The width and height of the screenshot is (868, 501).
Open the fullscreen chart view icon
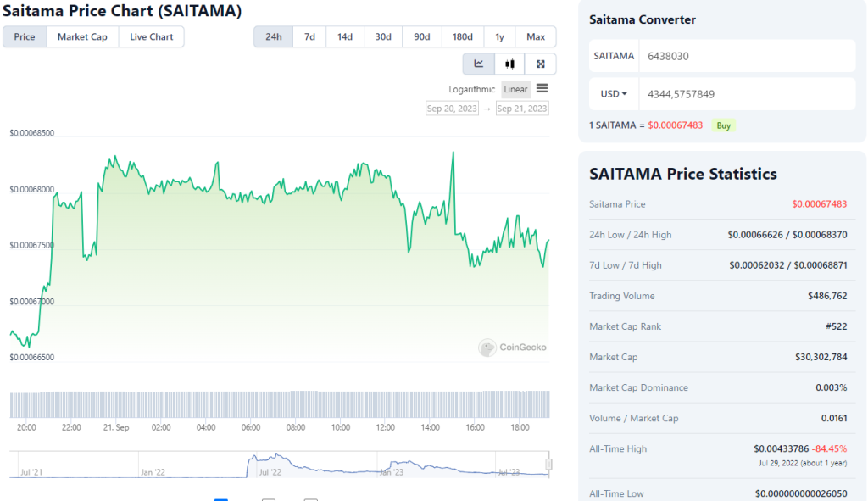(x=540, y=64)
